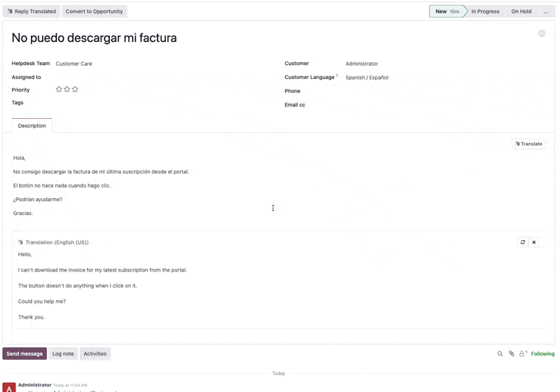The width and height of the screenshot is (560, 392).
Task: Set priority to two stars
Action: click(x=67, y=90)
